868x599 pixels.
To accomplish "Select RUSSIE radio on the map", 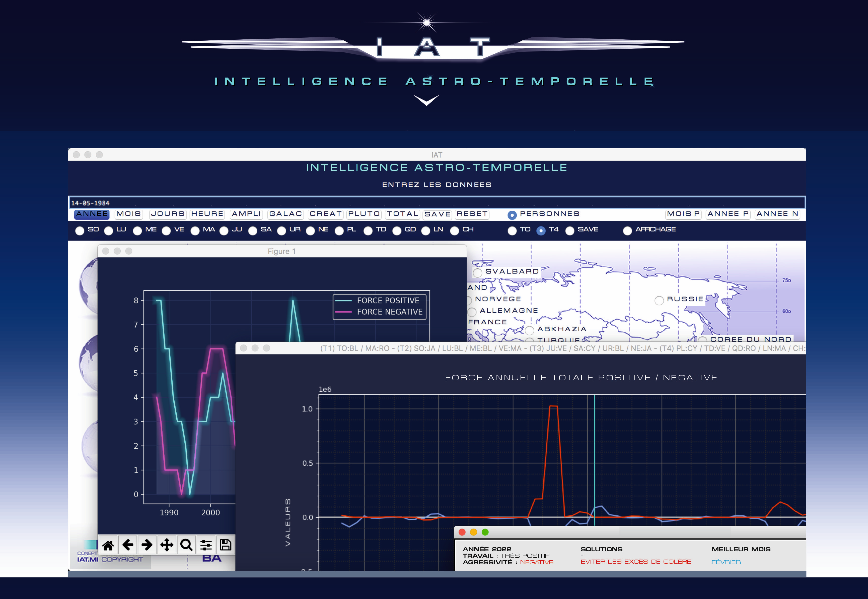I will coord(659,301).
